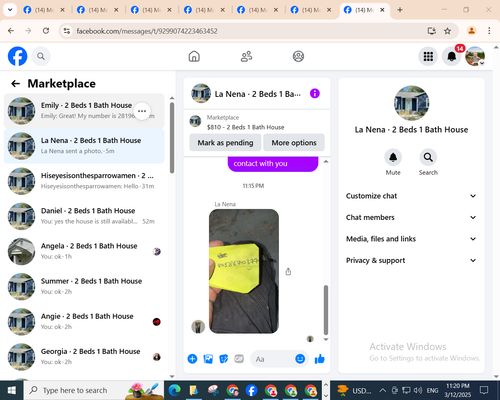Open the GIF picker in composer
Viewport: 500px width, 400px height.
coord(239,359)
